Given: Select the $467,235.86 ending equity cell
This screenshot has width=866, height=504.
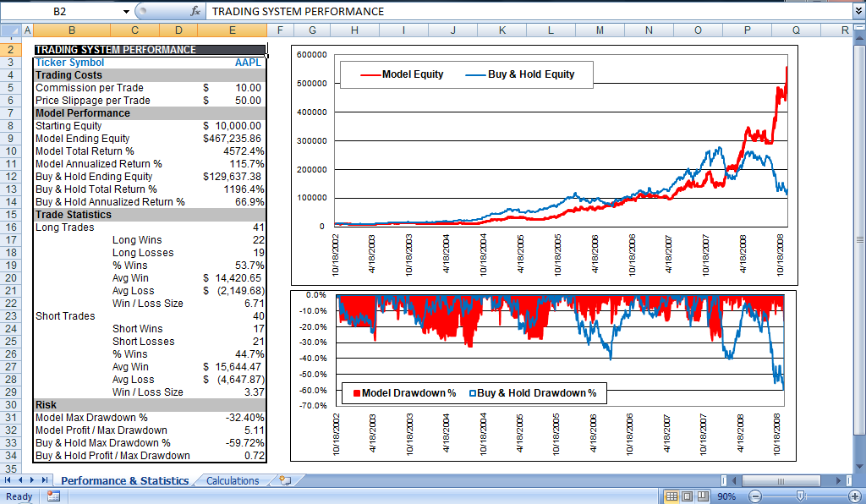Looking at the screenshot, I should pos(232,139).
